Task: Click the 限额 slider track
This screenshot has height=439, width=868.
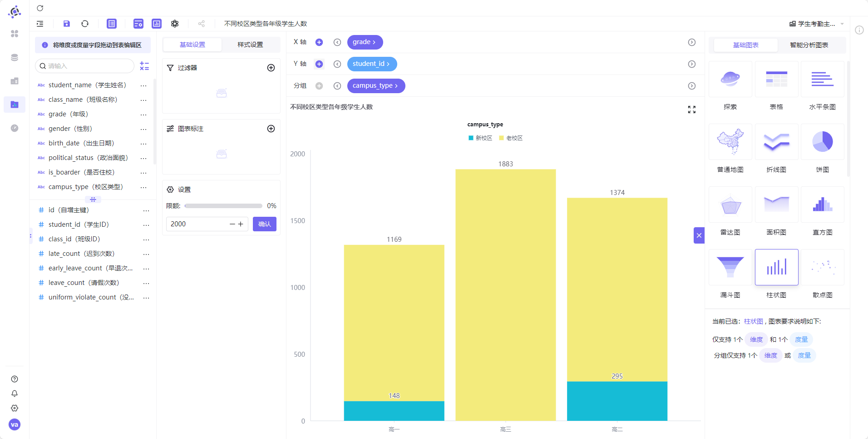Action: pyautogui.click(x=223, y=206)
